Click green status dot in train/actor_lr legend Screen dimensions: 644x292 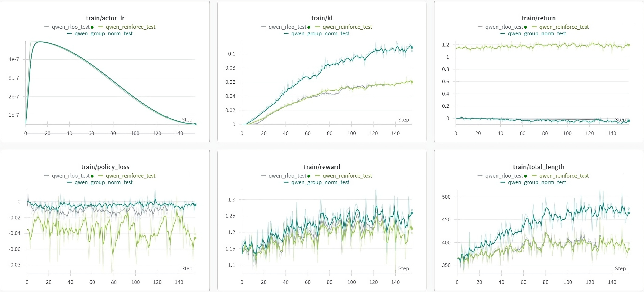coord(92,27)
